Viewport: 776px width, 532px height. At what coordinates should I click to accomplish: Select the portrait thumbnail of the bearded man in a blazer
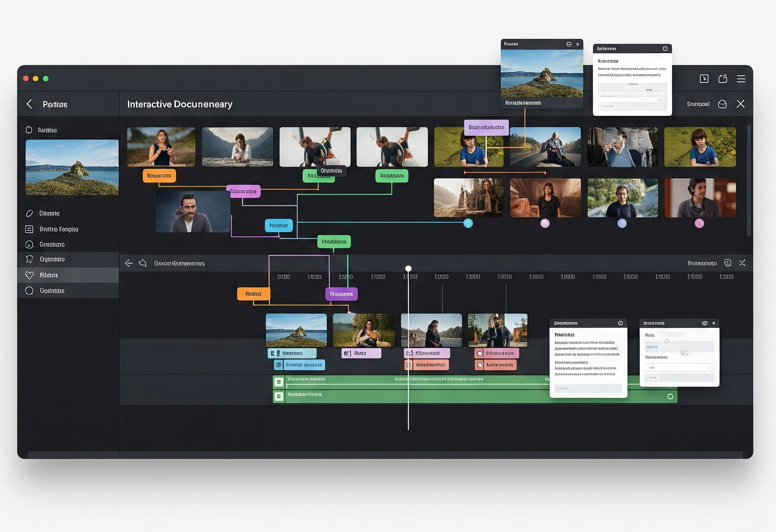tap(193, 212)
